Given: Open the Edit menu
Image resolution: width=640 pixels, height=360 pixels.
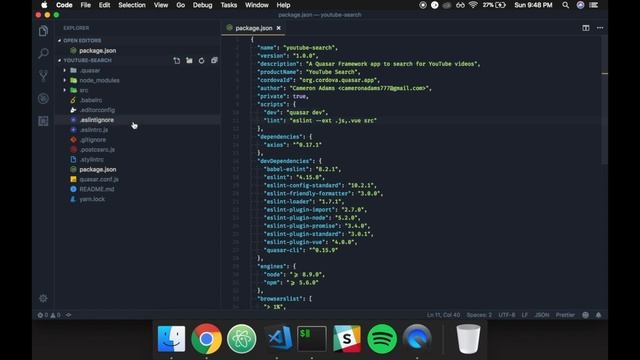Looking at the screenshot, I should [x=104, y=5].
